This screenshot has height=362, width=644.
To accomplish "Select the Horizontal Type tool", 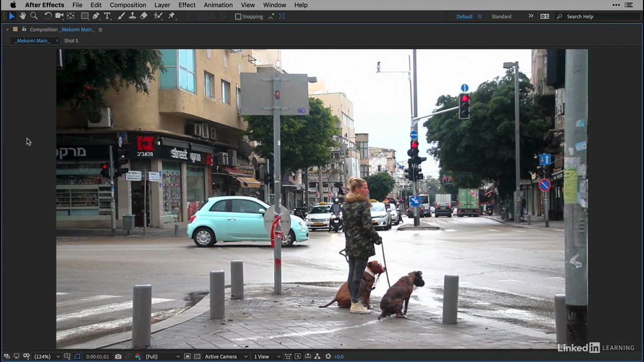I will pos(108,16).
